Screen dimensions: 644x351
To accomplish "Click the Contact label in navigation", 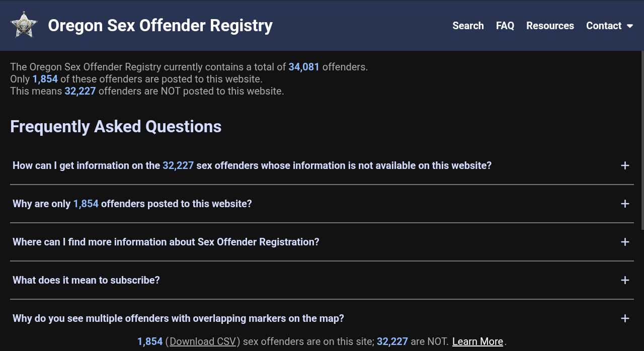I will tap(603, 26).
